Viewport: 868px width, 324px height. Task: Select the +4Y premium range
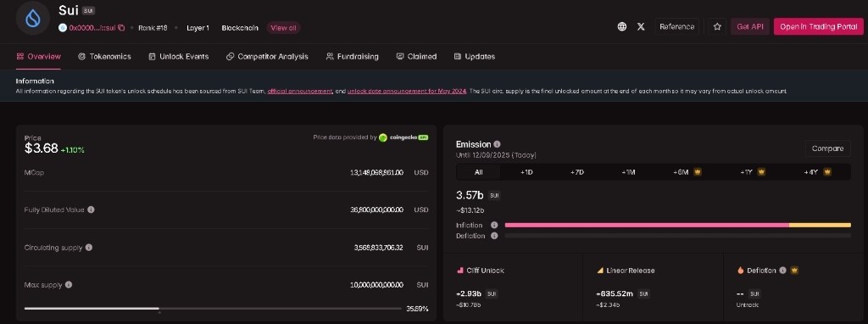click(818, 172)
